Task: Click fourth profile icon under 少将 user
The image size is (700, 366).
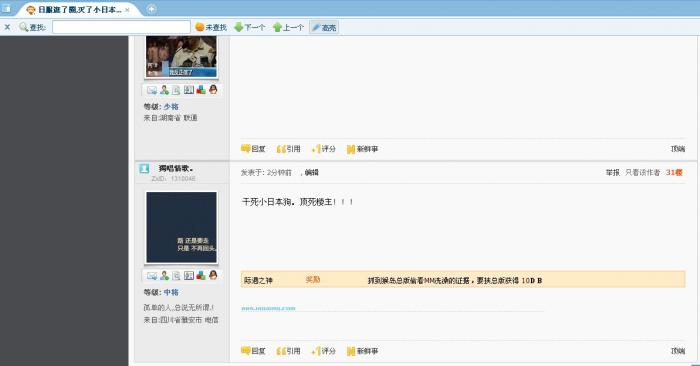Action: tap(189, 90)
